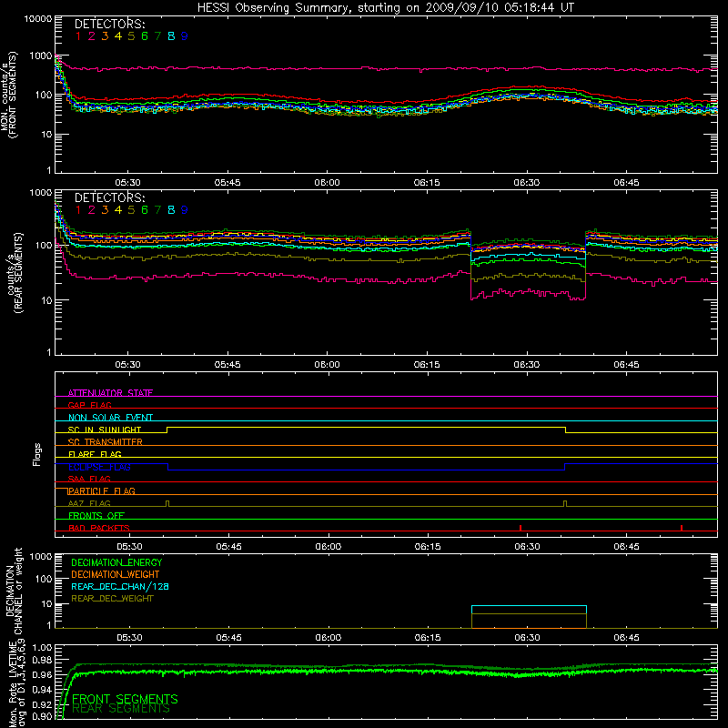This screenshot has width=728, height=728.
Task: Click the DECIMATION_WEIGHT legend entry
Action: (x=116, y=574)
